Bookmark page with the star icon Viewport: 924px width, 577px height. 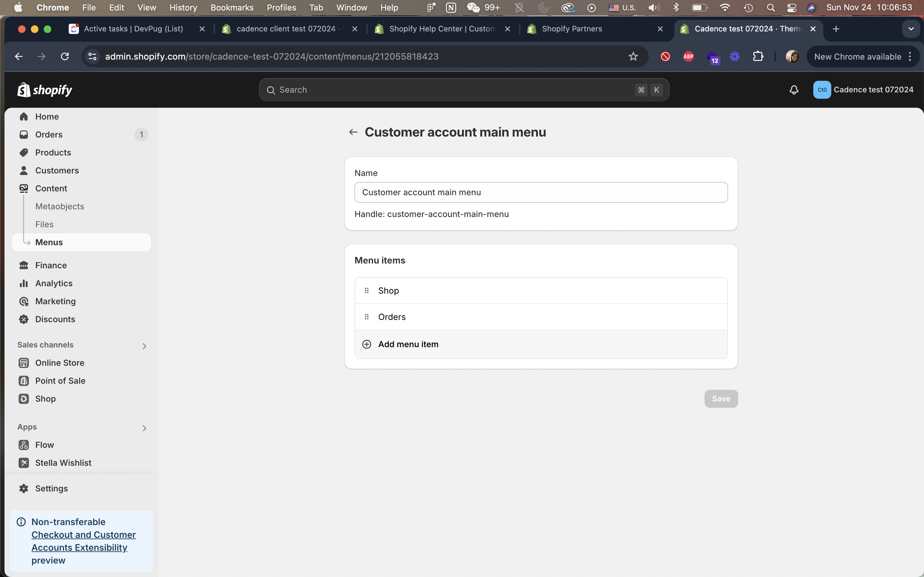pos(633,57)
